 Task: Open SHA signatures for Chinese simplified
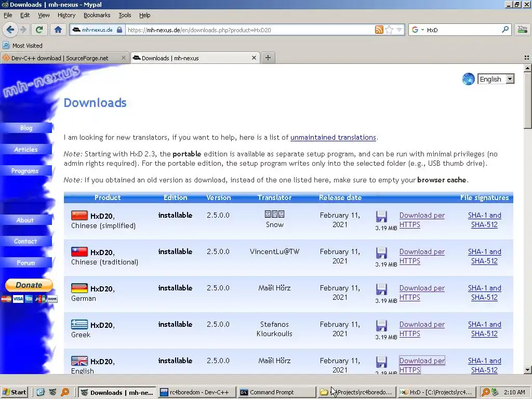[484, 220]
